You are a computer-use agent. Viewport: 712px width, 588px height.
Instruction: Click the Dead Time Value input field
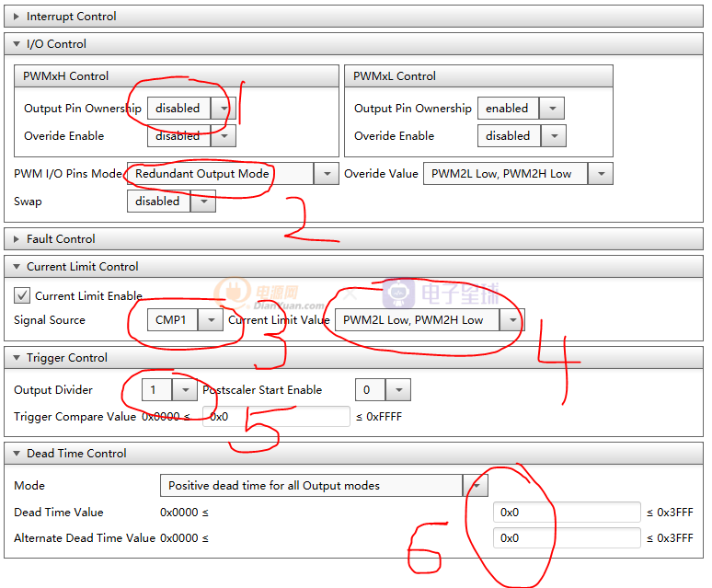click(x=567, y=513)
